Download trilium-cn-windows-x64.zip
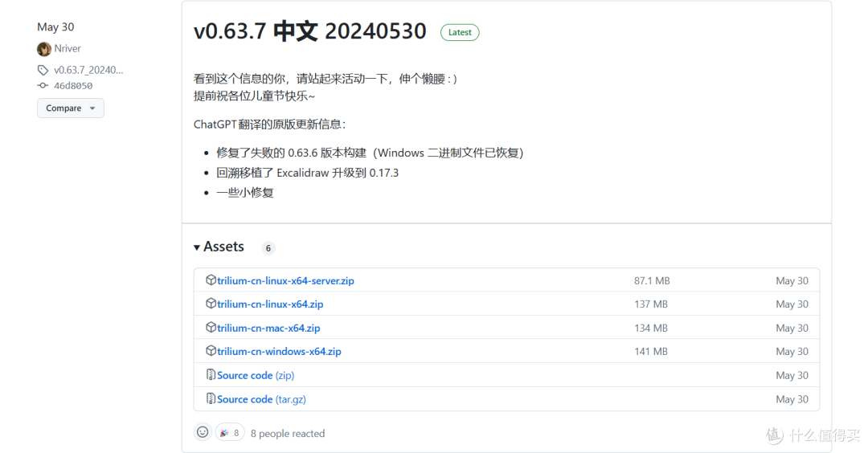The image size is (868, 453). [x=279, y=351]
